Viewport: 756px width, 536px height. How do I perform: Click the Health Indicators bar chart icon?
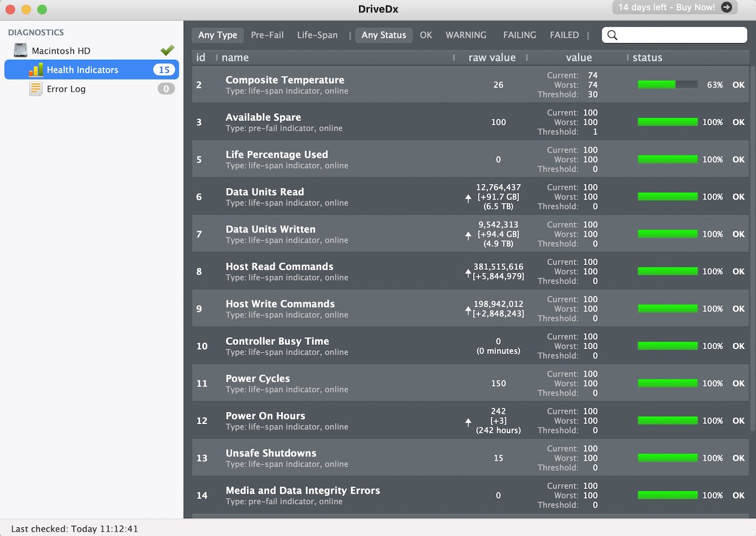click(36, 70)
